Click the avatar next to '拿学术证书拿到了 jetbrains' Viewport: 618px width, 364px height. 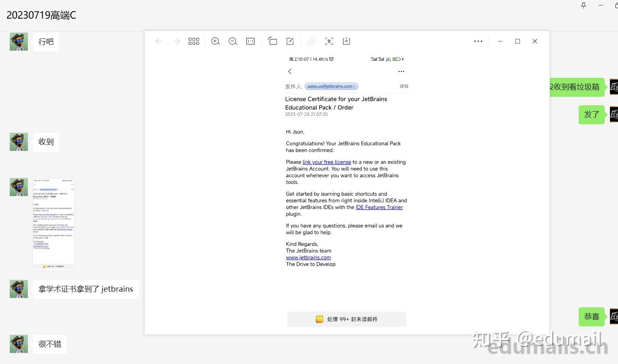[19, 289]
